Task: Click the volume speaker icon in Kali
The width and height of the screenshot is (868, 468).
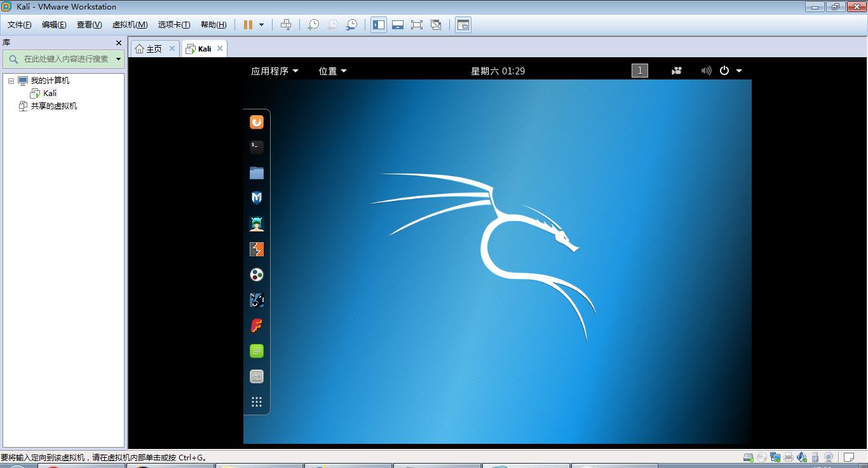Action: point(706,71)
